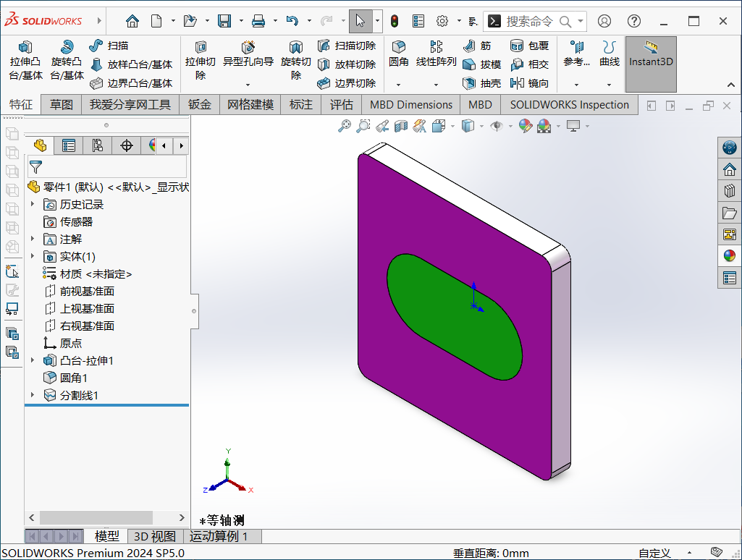This screenshot has width=742, height=560.
Task: Enable Instant3D mode
Action: point(650,64)
